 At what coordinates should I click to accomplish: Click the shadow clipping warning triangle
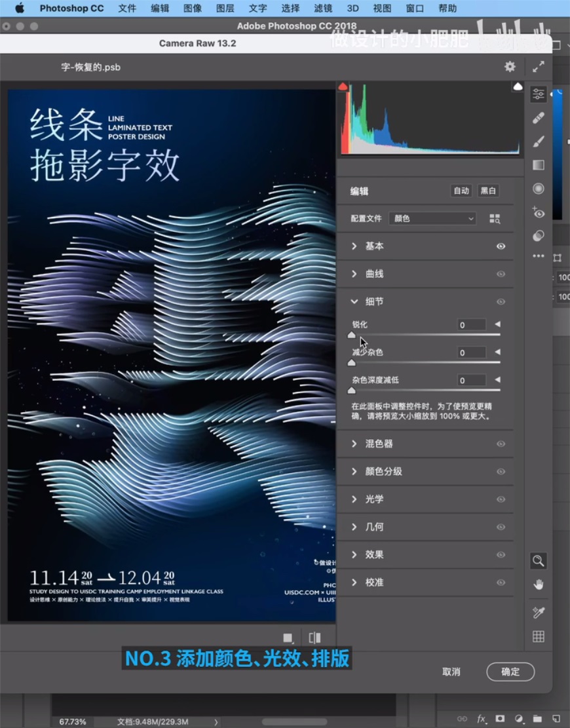pyautogui.click(x=343, y=86)
